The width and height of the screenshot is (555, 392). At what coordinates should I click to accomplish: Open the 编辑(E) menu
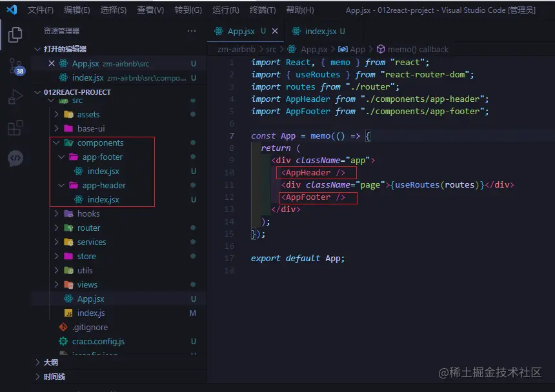tap(77, 10)
